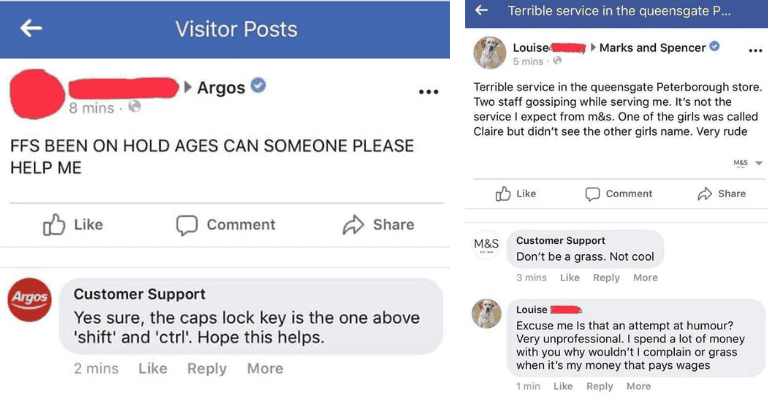Share the Argos visitor post
Screen dimensions: 768x402
click(x=378, y=225)
